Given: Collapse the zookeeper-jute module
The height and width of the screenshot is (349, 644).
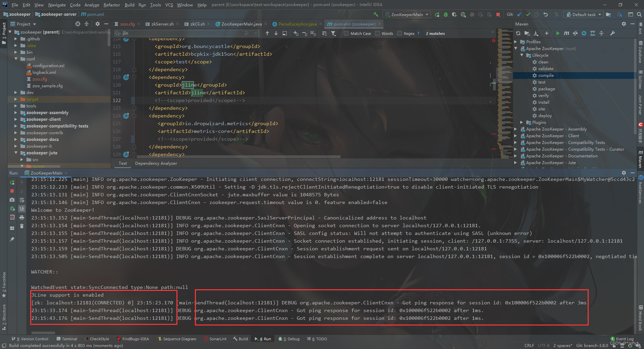Looking at the screenshot, I should pos(16,153).
